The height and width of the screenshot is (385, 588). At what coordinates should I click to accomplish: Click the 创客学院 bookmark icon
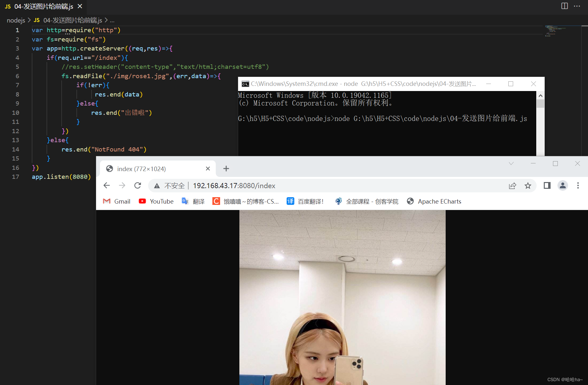coord(338,201)
